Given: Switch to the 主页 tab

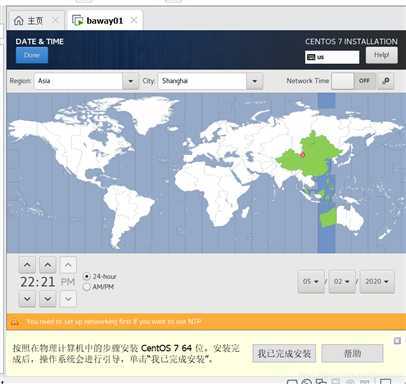Looking at the screenshot, I should click(x=35, y=21).
